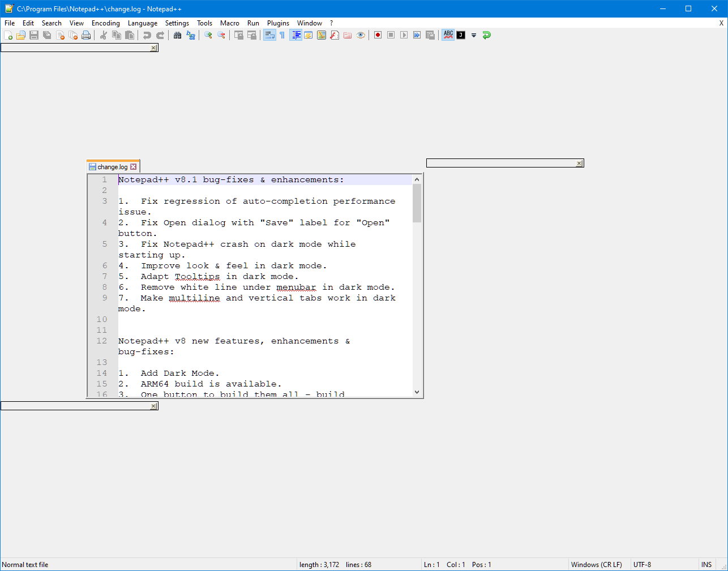Select the change.log tab
This screenshot has width=728, height=571.
point(113,167)
